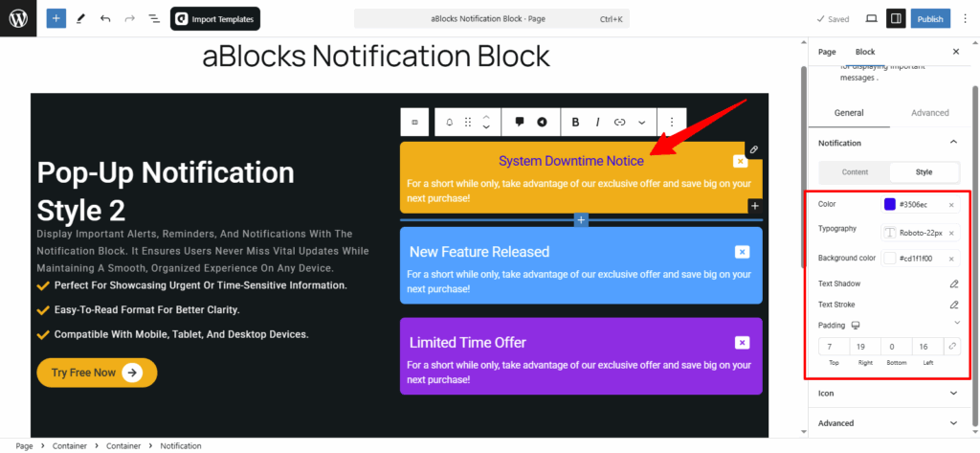Focus the padding Bottom field

(x=896, y=347)
